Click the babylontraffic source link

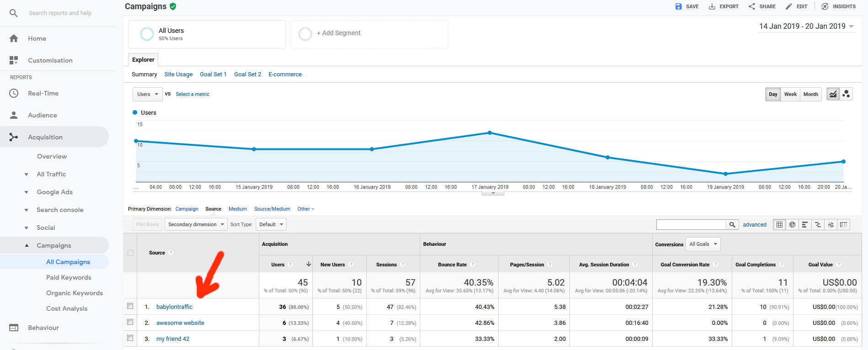174,307
